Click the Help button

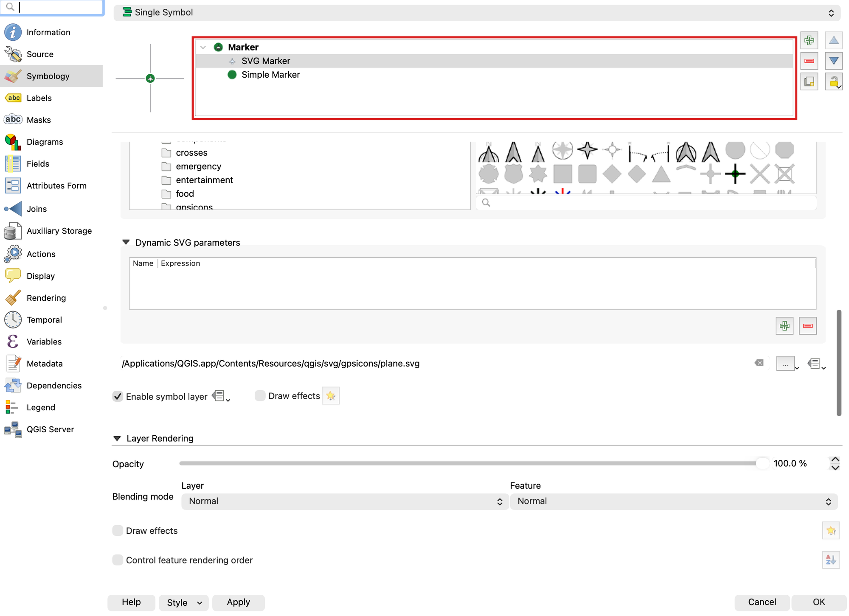131,602
